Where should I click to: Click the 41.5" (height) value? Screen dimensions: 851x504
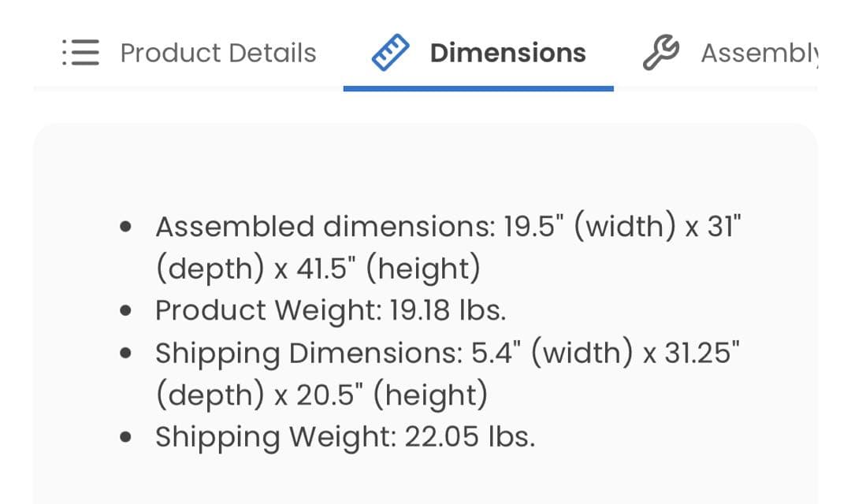pyautogui.click(x=388, y=269)
